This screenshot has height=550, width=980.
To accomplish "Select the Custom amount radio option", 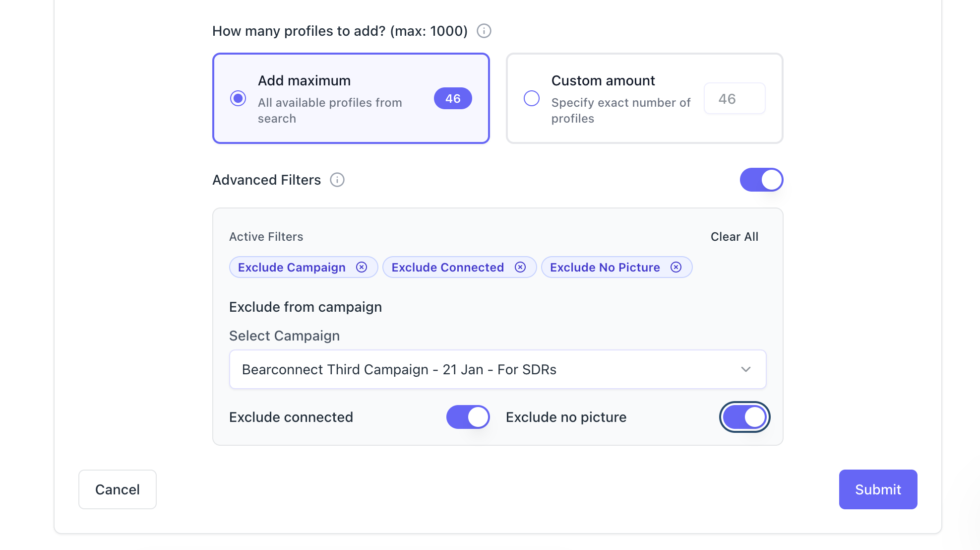I will 532,98.
